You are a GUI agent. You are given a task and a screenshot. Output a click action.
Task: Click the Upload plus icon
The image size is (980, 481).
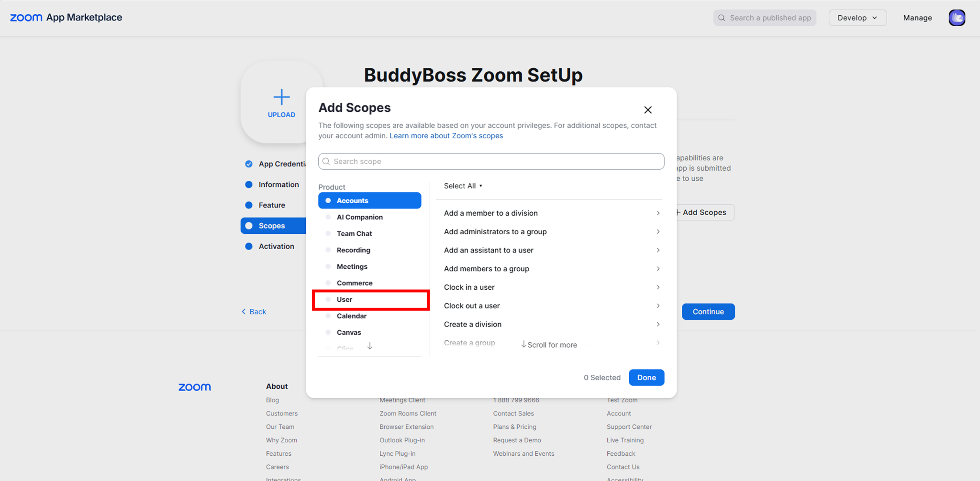point(281,97)
